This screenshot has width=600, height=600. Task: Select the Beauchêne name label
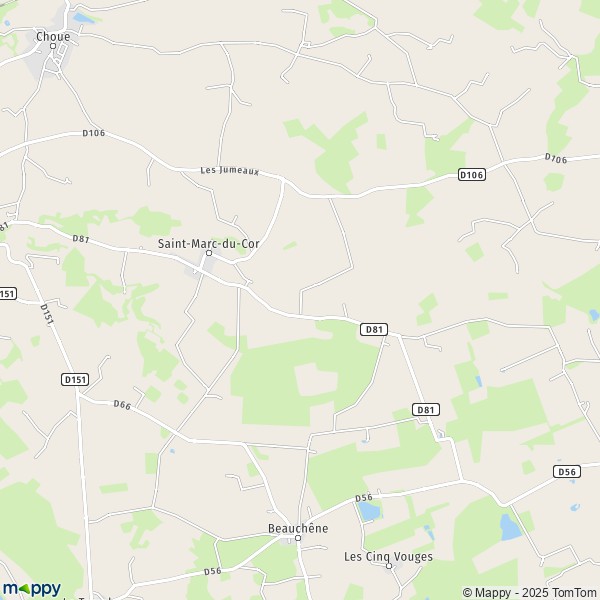(x=298, y=528)
